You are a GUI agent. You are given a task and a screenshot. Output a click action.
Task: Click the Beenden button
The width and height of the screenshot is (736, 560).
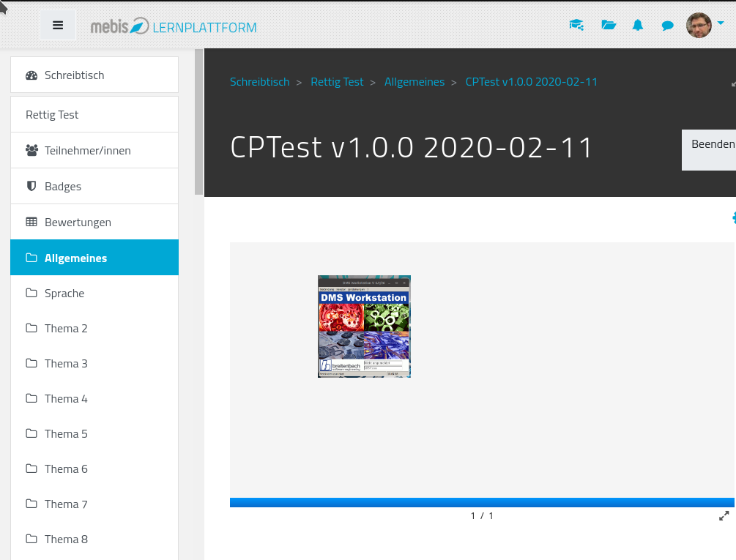tap(709, 150)
